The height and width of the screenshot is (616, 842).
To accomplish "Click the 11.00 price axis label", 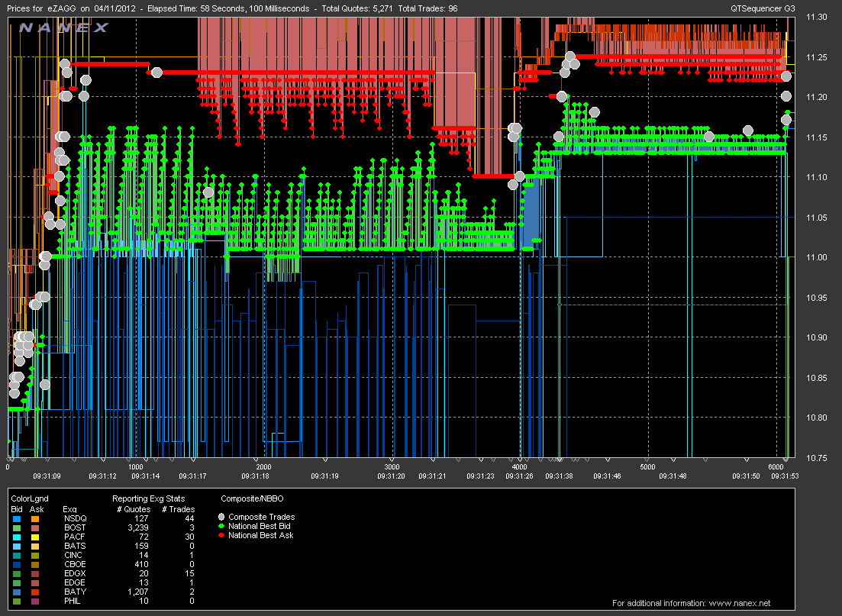I will pos(816,257).
